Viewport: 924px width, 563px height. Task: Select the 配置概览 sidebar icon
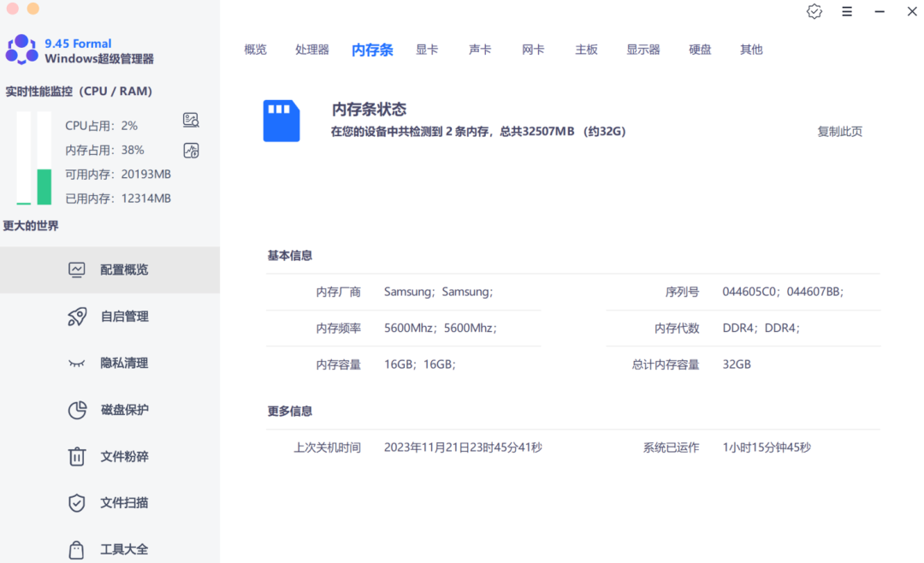(76, 269)
